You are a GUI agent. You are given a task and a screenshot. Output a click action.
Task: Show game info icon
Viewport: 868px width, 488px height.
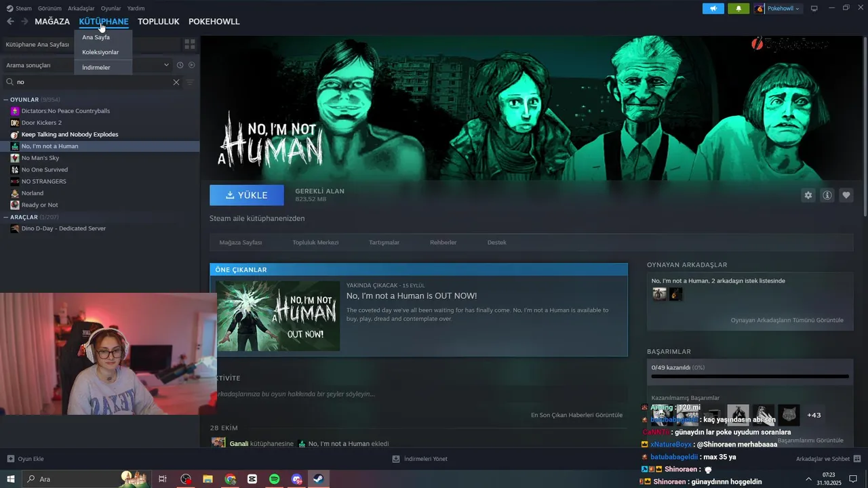tap(827, 195)
